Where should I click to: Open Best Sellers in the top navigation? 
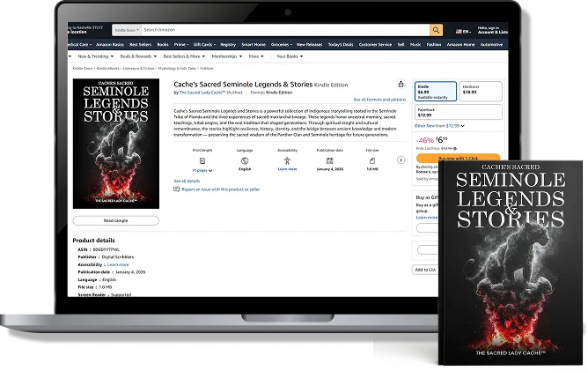[x=140, y=45]
